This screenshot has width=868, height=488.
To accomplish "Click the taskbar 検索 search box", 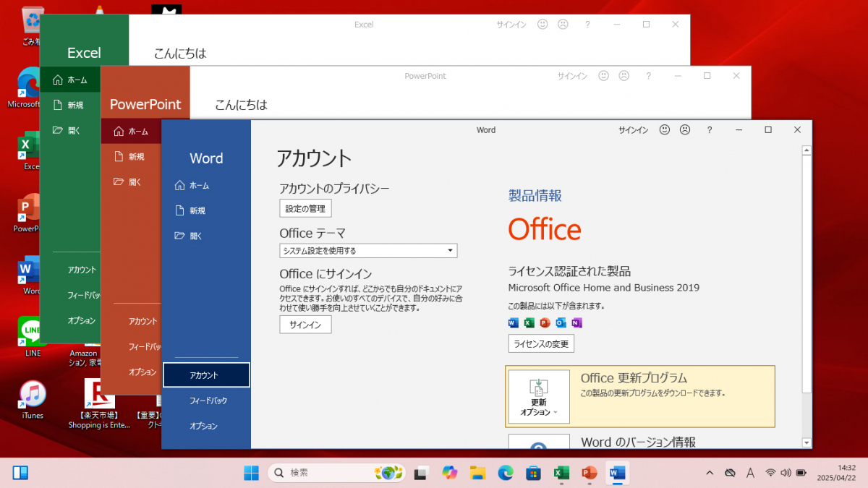I will pyautogui.click(x=337, y=473).
